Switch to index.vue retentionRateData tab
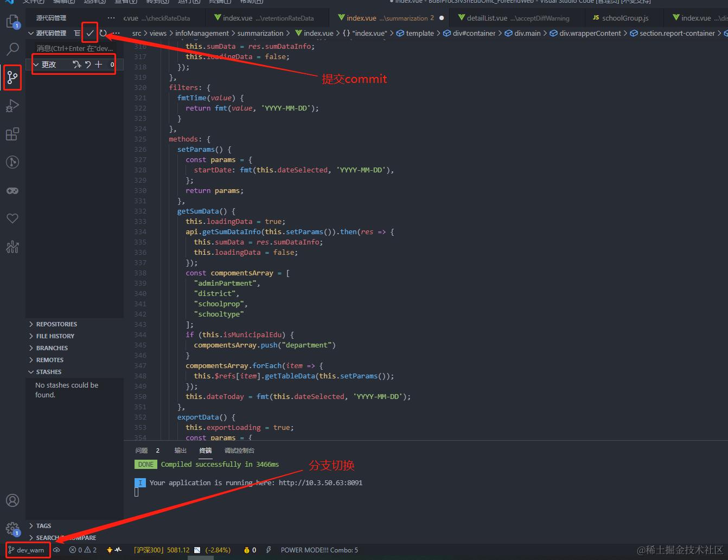This screenshot has height=560, width=728. (268, 18)
